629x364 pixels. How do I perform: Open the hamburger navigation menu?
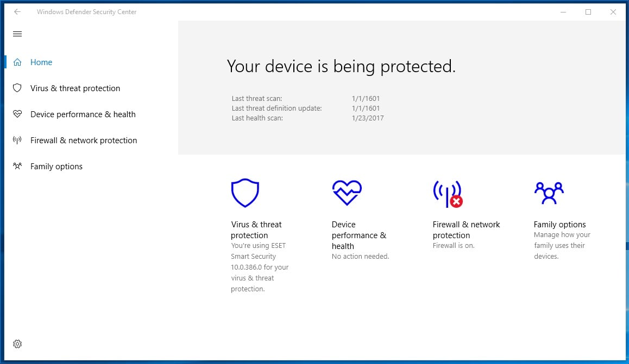point(17,34)
